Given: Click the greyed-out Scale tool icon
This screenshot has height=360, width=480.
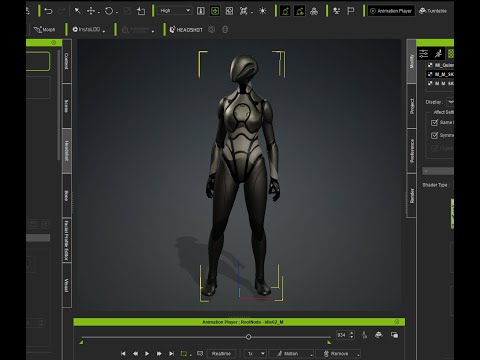Looking at the screenshot, I should coord(127,11).
